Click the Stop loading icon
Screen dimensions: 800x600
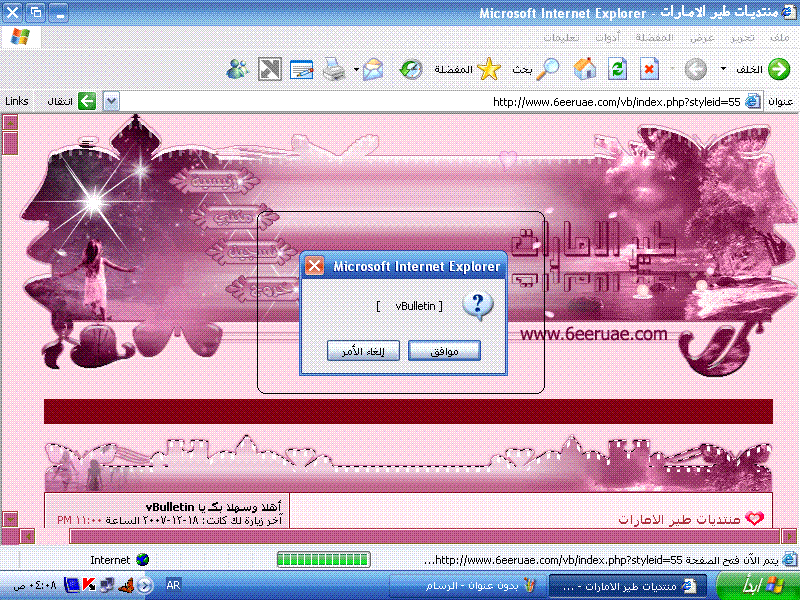pyautogui.click(x=649, y=69)
